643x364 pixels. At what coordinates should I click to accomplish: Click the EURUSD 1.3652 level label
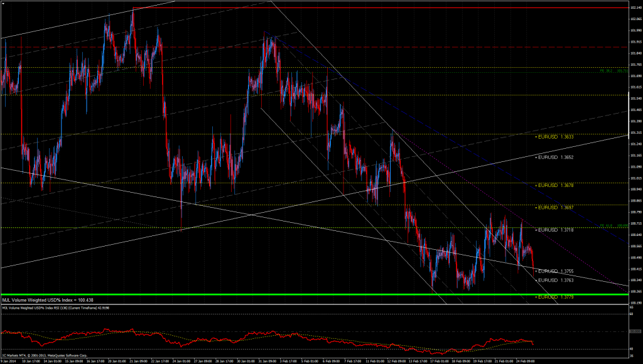(556, 158)
